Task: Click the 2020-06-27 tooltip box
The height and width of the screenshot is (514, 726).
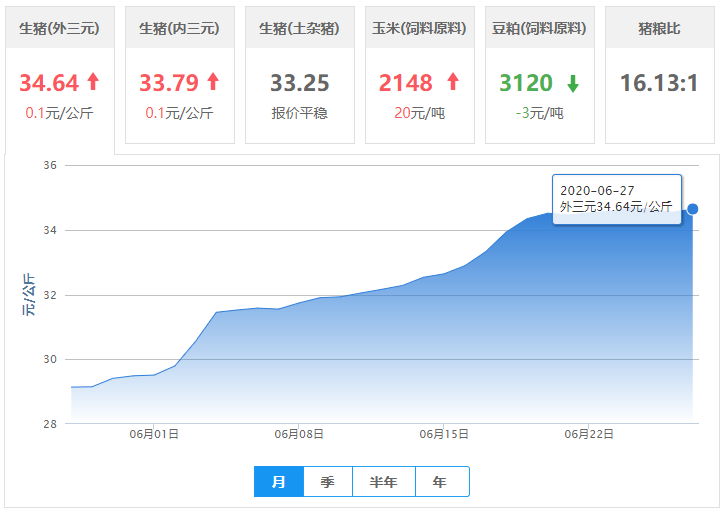Action: coord(616,199)
